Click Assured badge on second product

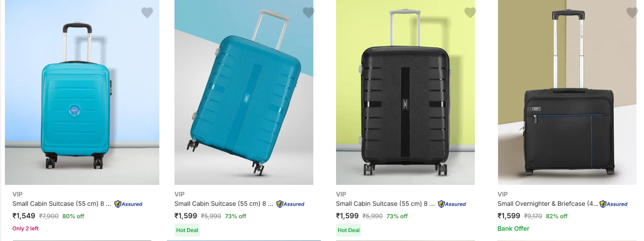[x=290, y=204]
